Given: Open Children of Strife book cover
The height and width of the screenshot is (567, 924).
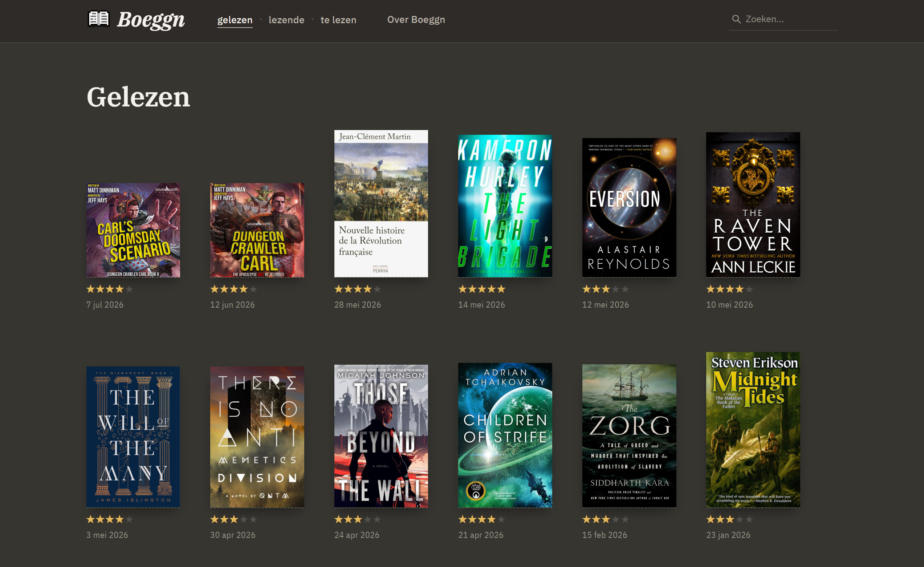Looking at the screenshot, I should (x=505, y=435).
